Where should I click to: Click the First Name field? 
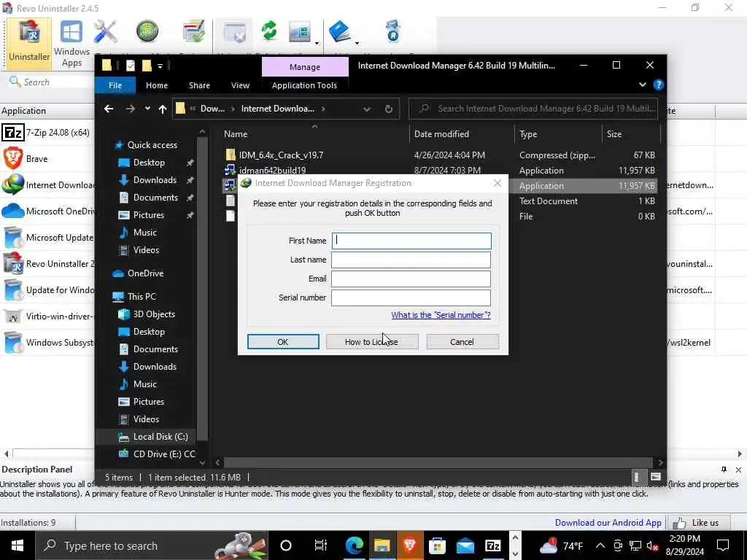click(x=411, y=241)
